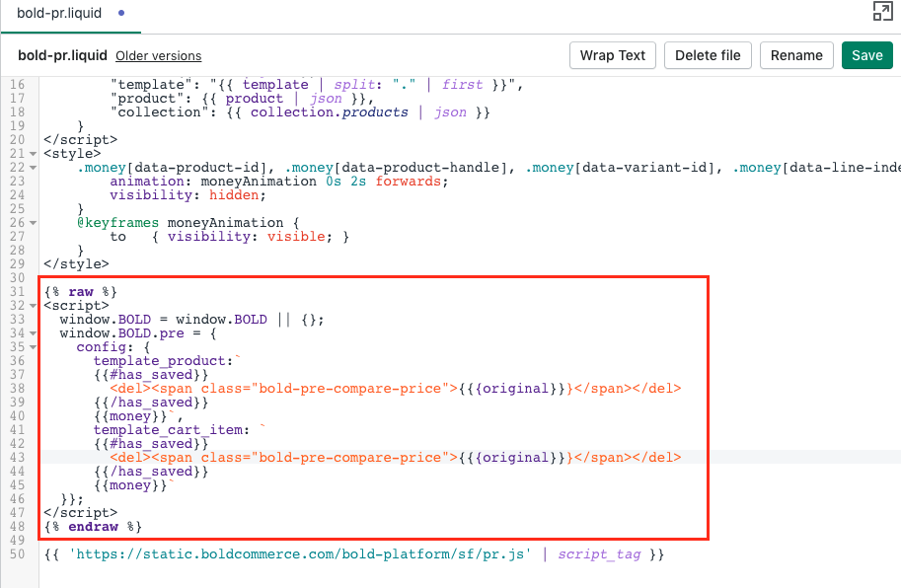Save the file with the Save button
Image resolution: width=901 pixels, height=588 pixels.
tap(866, 55)
